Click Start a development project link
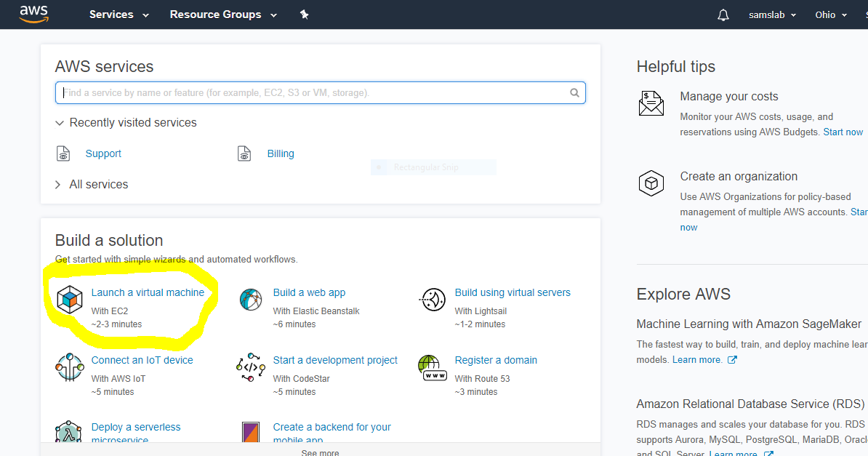The width and height of the screenshot is (868, 456). (x=335, y=360)
